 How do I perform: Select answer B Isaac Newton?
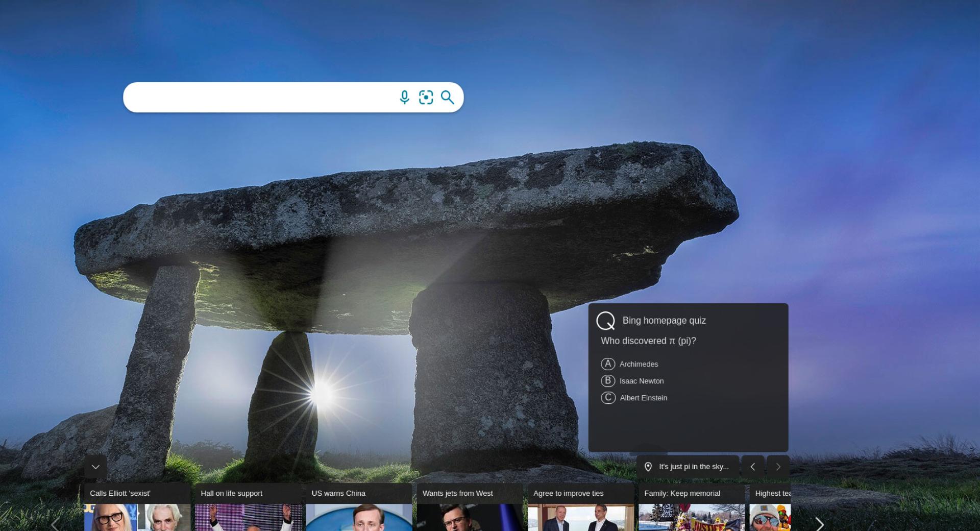(x=632, y=381)
